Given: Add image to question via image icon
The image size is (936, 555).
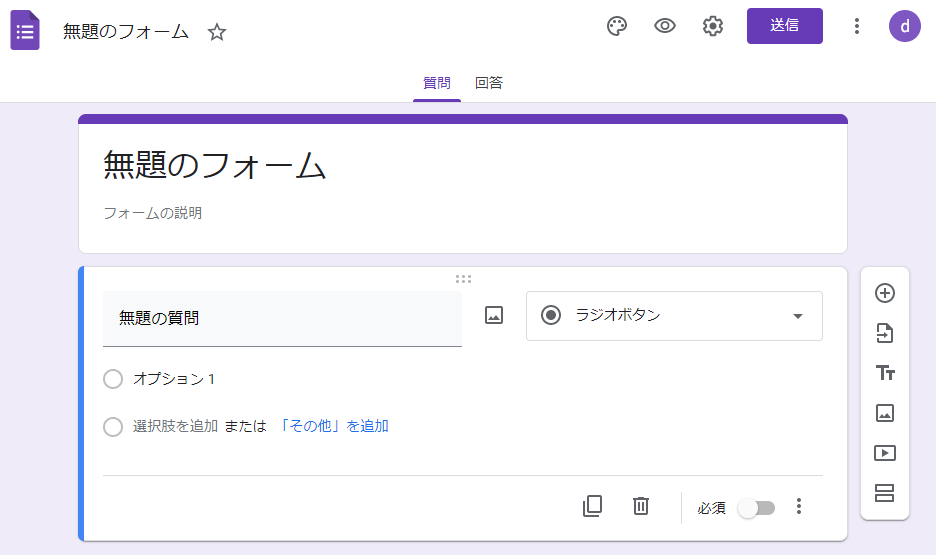Looking at the screenshot, I should coord(494,315).
